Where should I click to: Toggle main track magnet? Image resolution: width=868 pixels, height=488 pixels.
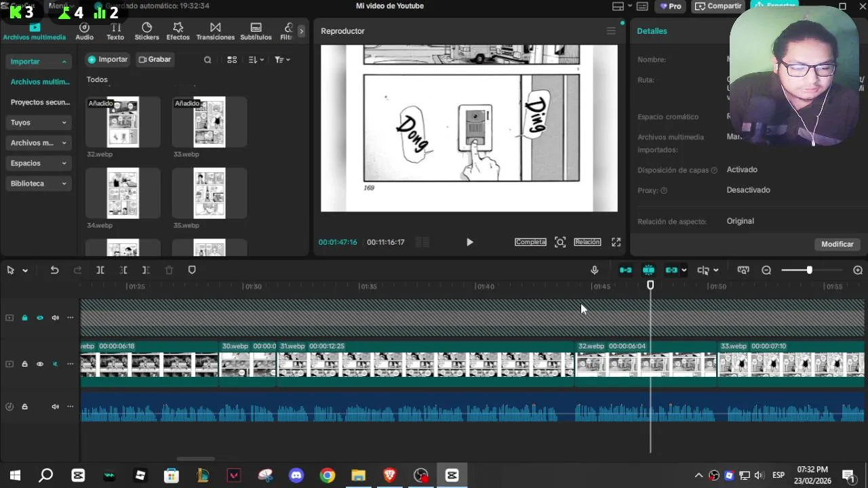pos(625,270)
